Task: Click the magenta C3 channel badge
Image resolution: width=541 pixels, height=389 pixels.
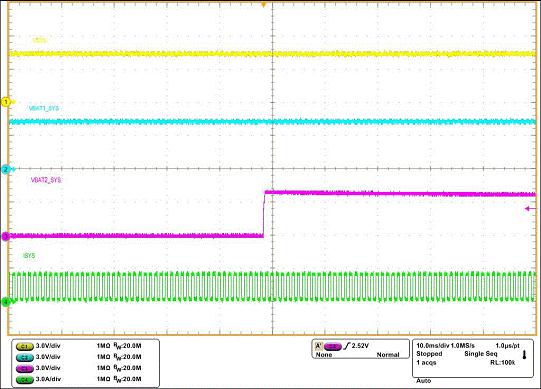Action: pos(25,368)
